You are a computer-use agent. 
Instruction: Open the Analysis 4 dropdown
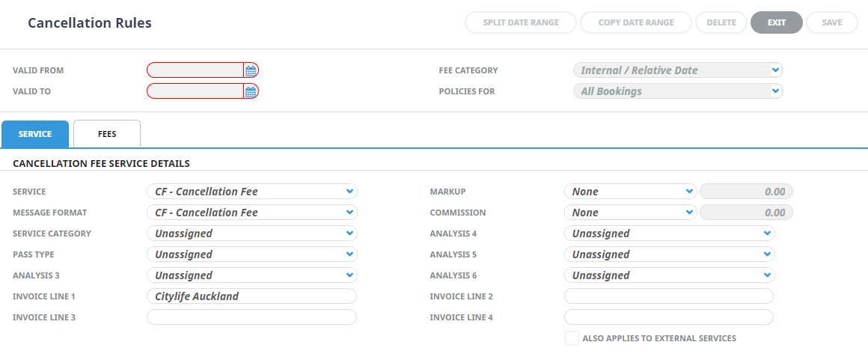tap(669, 234)
